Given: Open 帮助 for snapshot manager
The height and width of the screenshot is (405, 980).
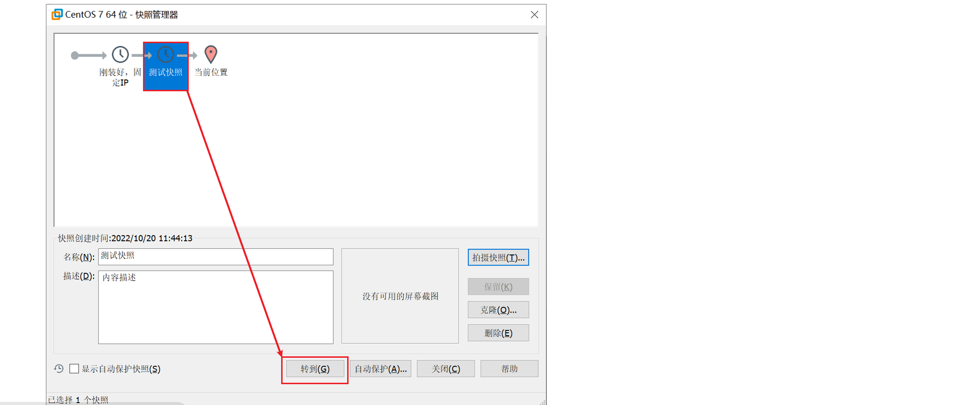Looking at the screenshot, I should click(509, 368).
